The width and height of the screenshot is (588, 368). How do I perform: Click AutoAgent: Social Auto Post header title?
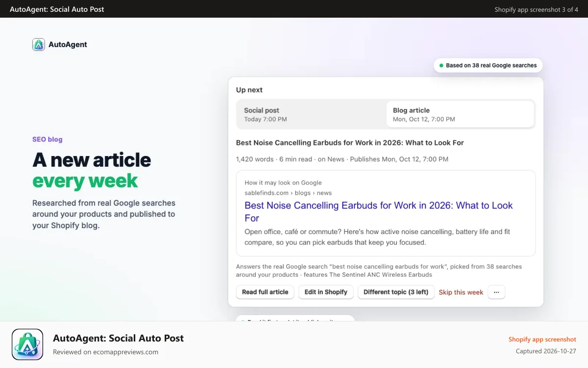point(57,9)
